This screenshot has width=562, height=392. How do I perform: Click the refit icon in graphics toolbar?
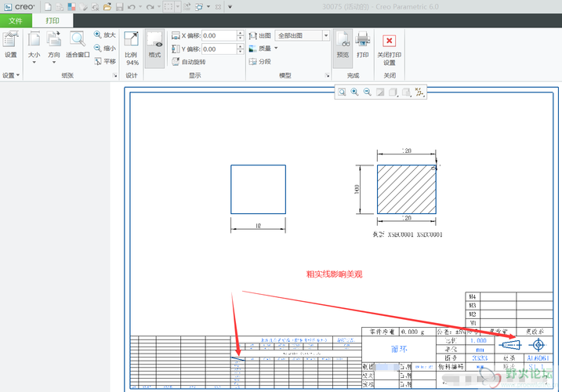pos(342,93)
